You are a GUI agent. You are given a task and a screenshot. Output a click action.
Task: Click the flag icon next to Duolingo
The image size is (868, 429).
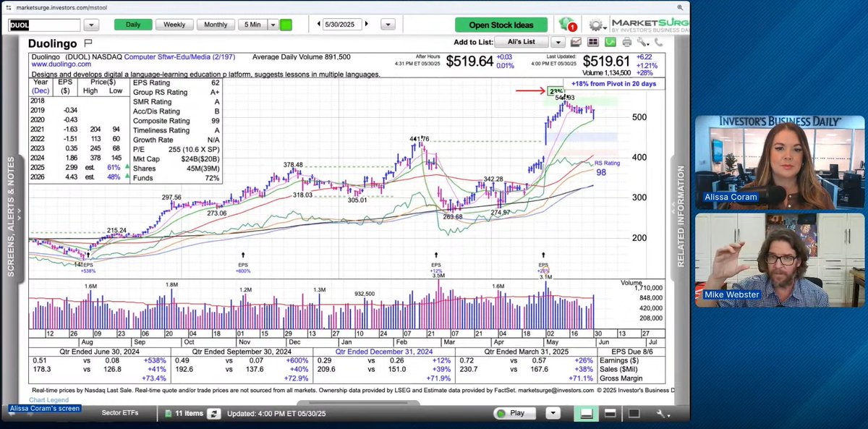tap(88, 43)
